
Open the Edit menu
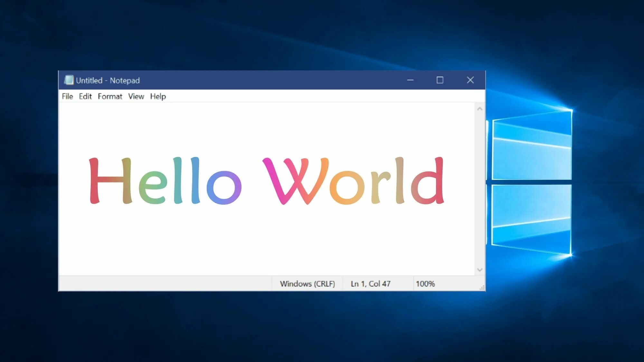pos(85,96)
